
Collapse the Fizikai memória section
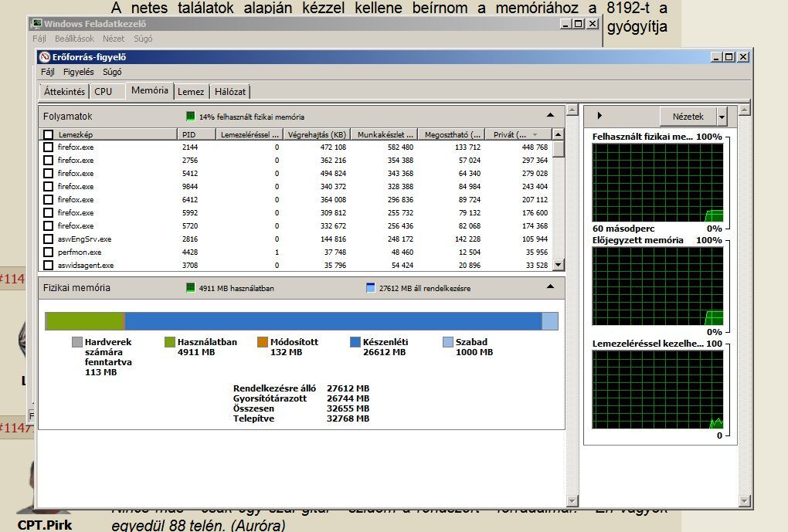click(550, 287)
